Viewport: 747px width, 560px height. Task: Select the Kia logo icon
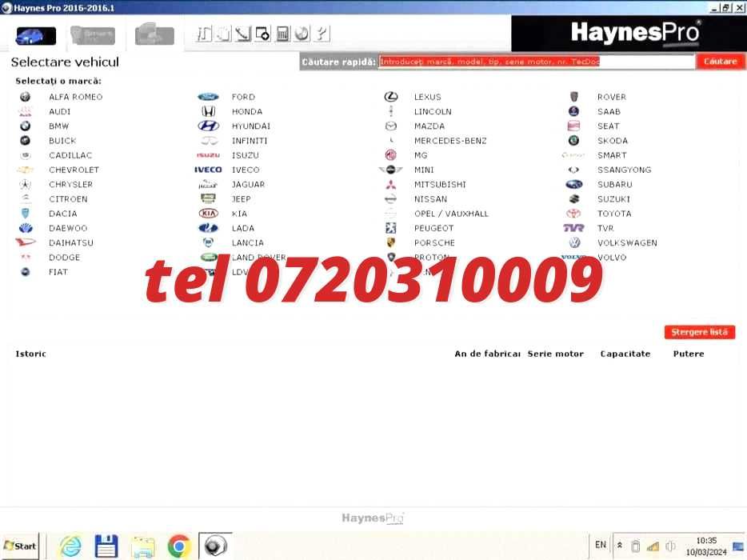coord(208,214)
